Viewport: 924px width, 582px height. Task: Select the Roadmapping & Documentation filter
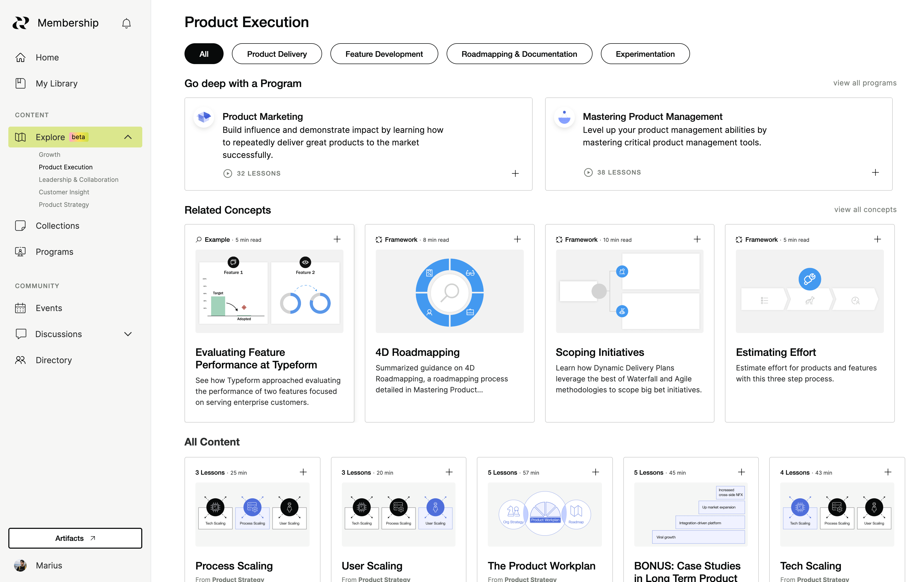pos(519,54)
